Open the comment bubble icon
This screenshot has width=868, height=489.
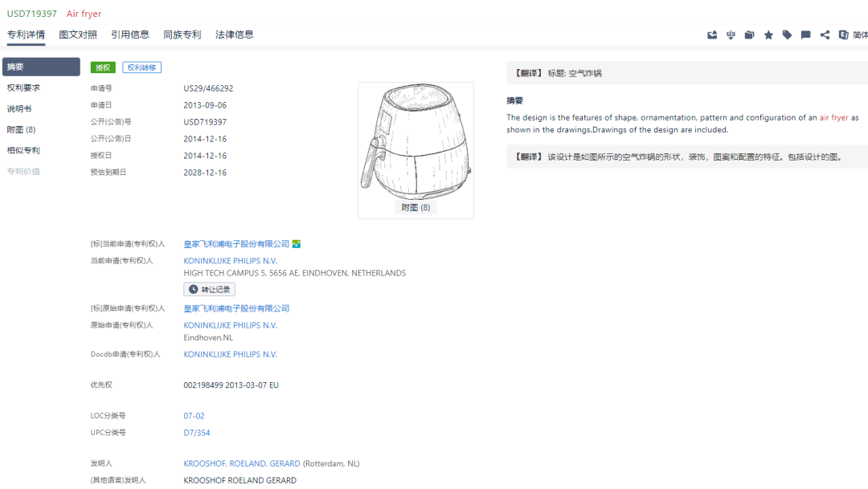[805, 35]
